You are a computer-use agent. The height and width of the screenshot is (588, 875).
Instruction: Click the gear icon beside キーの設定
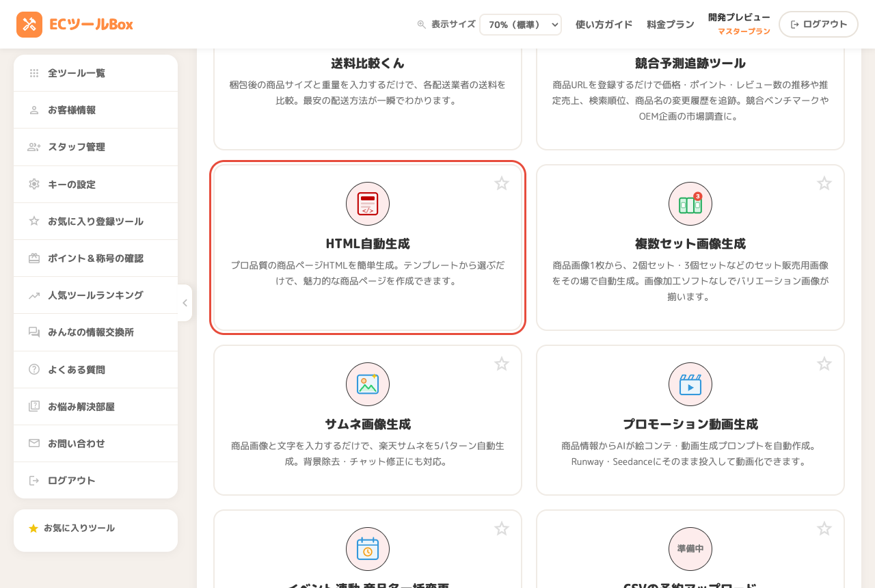(34, 184)
